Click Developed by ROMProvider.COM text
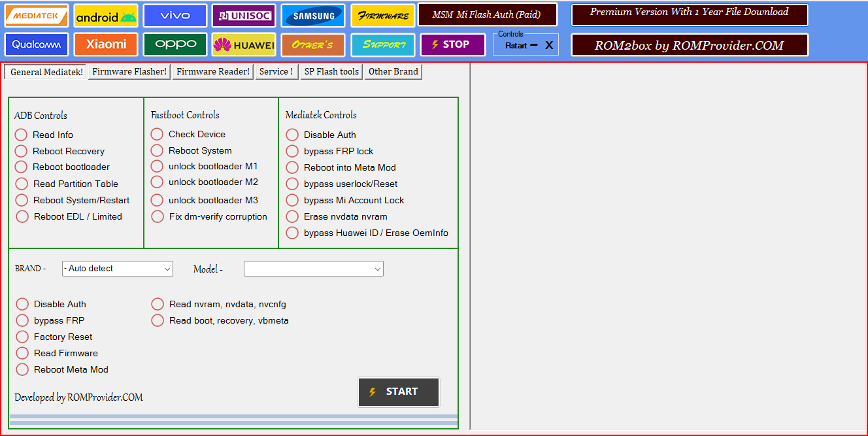This screenshot has height=436, width=868. (x=78, y=397)
